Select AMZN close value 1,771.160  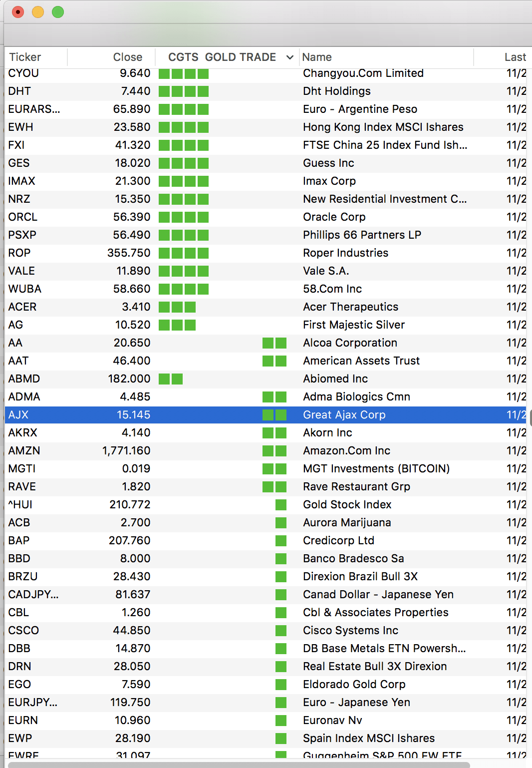pos(126,451)
